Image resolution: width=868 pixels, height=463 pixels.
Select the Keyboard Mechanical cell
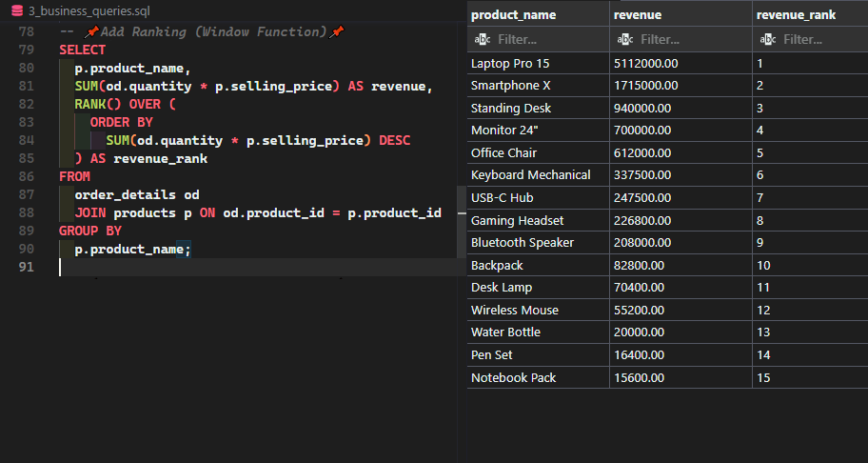click(x=538, y=175)
